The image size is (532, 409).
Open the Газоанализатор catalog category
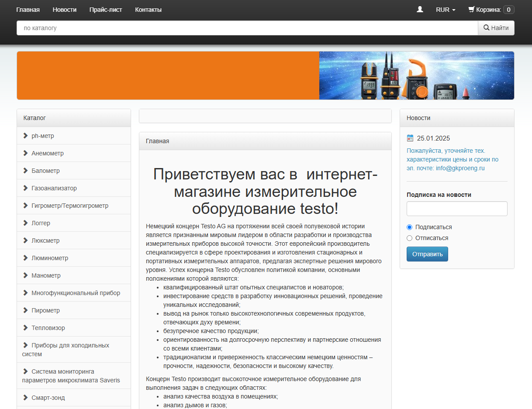click(74, 188)
